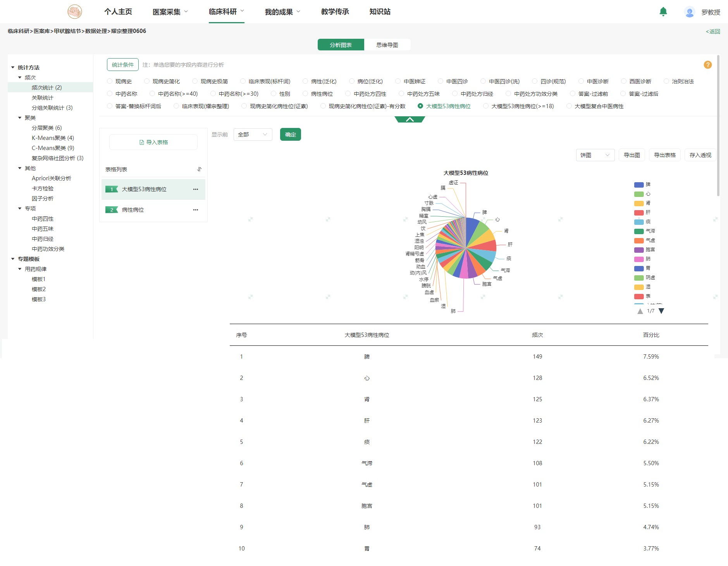Click the 脾 blue legend color swatch
The height and width of the screenshot is (566, 728).
639,185
